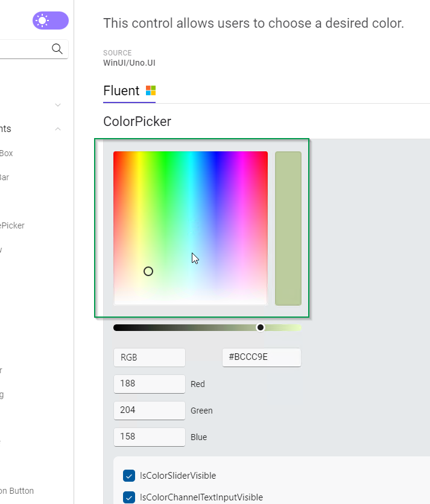Click the WinUI/Uno.UI source link
430x504 pixels.
tap(128, 62)
